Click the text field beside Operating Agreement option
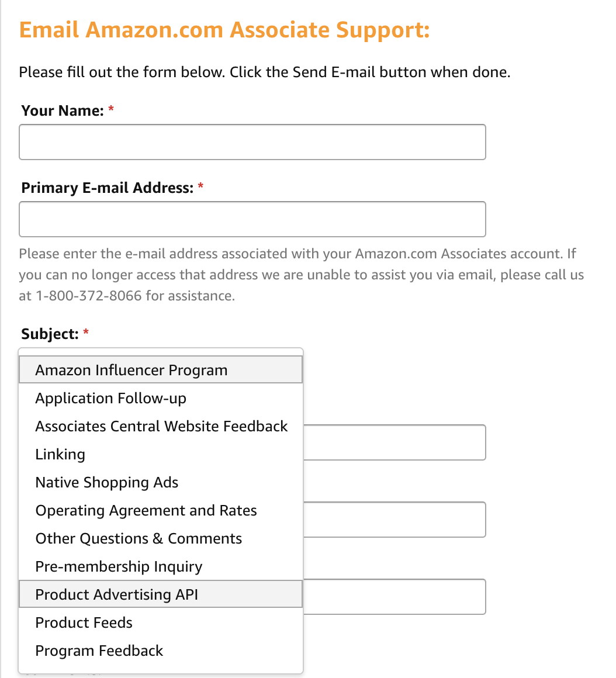The width and height of the screenshot is (616, 678). tap(394, 520)
